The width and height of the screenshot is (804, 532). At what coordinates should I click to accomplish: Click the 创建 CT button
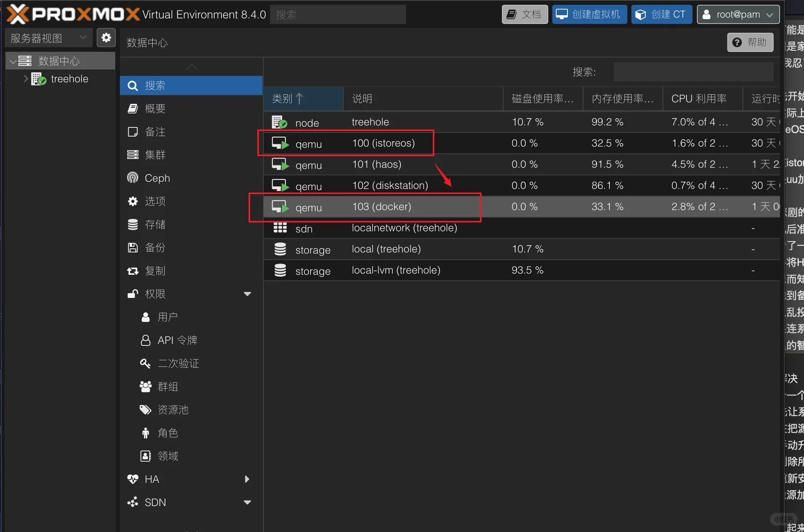click(x=662, y=14)
